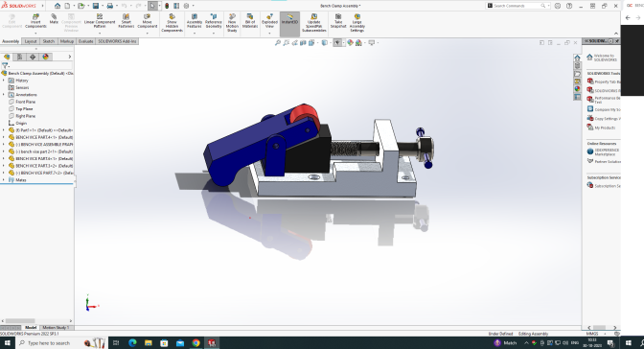This screenshot has height=349, width=644.
Task: Start a New Motion Study
Action: pyautogui.click(x=232, y=23)
